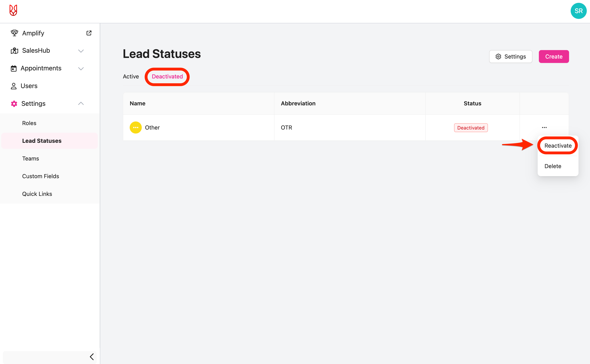
Task: Click the pink Settings gear icon
Action: pyautogui.click(x=14, y=104)
